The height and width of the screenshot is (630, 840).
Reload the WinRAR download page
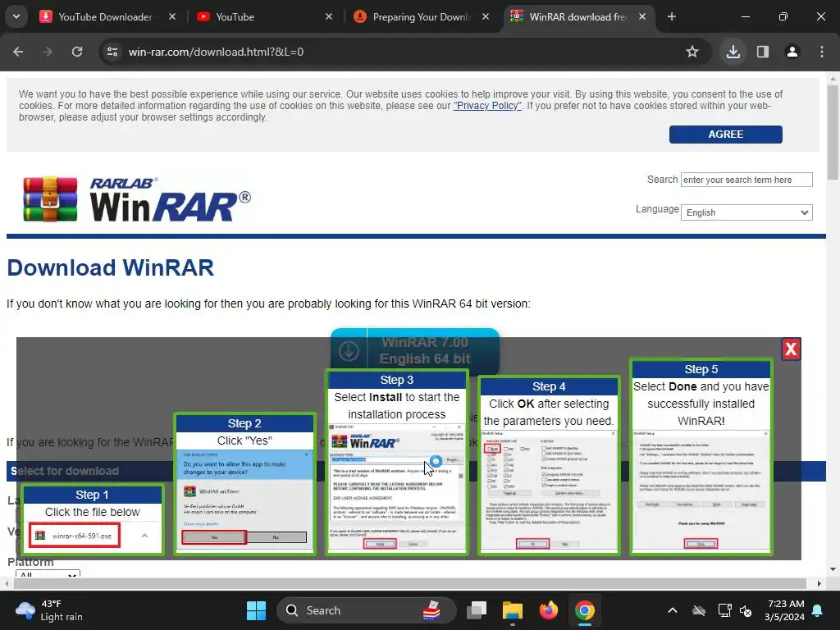[77, 52]
